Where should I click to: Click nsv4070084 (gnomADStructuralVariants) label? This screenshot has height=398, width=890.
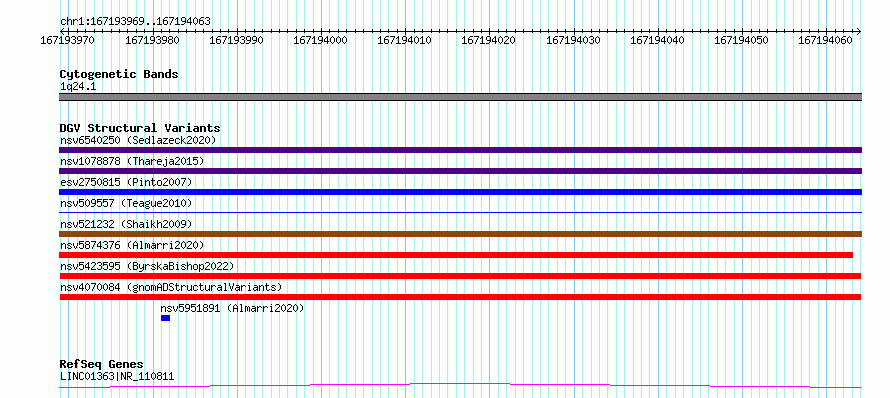coord(171,287)
